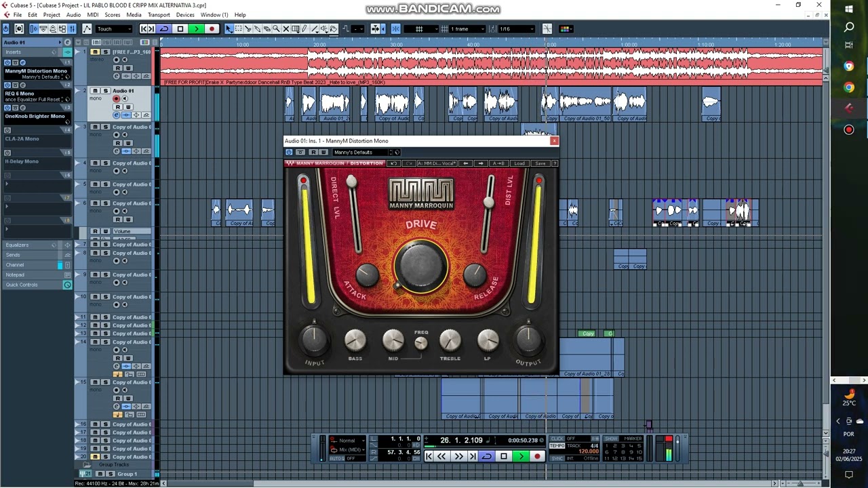The image size is (868, 488).
Task: Stop playback in the transport panel
Action: tap(503, 457)
